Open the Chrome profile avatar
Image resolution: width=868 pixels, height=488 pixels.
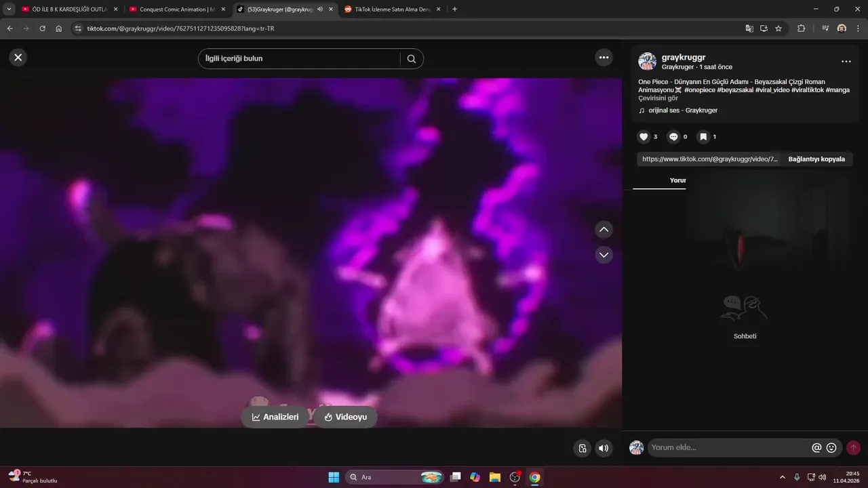(842, 28)
